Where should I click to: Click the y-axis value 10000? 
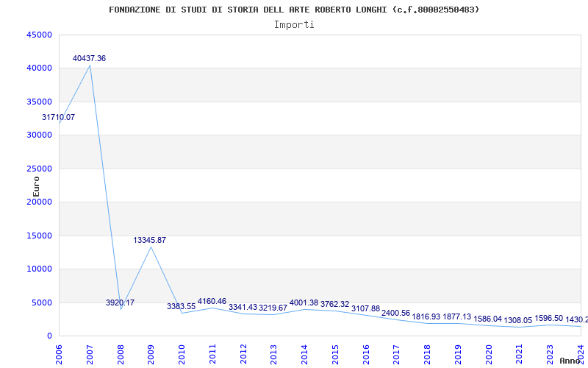pos(40,269)
